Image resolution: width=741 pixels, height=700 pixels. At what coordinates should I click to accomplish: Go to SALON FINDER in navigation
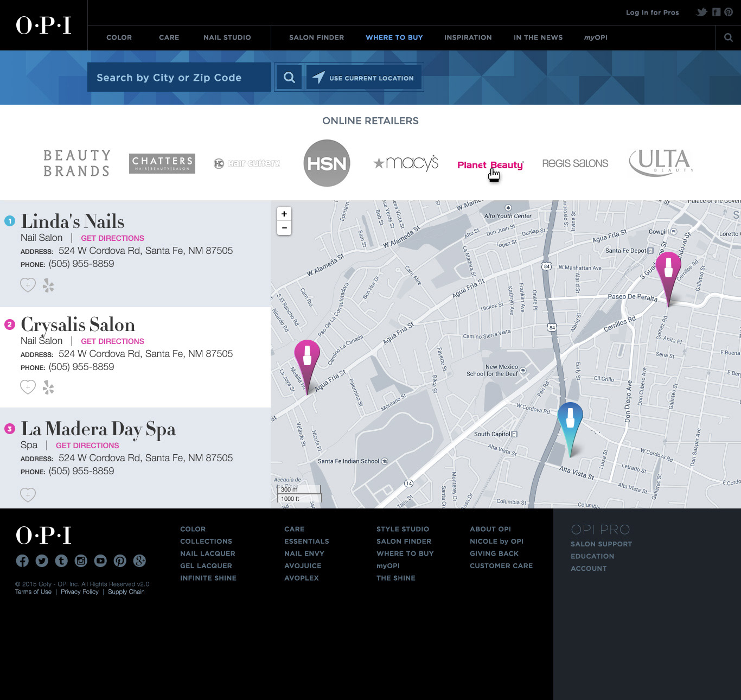[317, 37]
